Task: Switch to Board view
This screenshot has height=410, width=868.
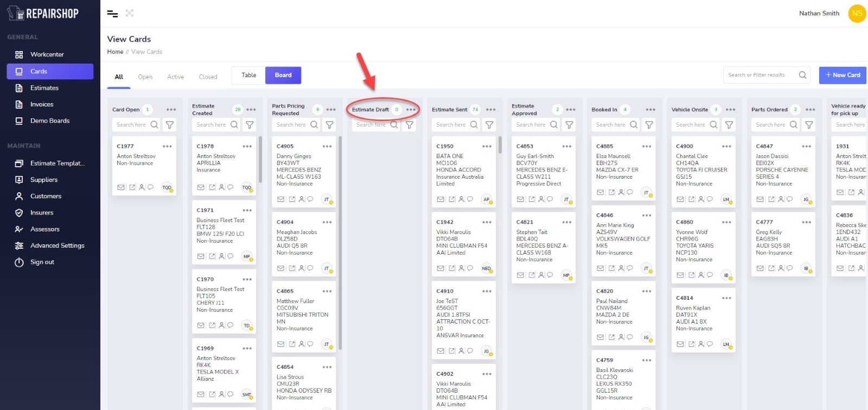Action: point(283,75)
